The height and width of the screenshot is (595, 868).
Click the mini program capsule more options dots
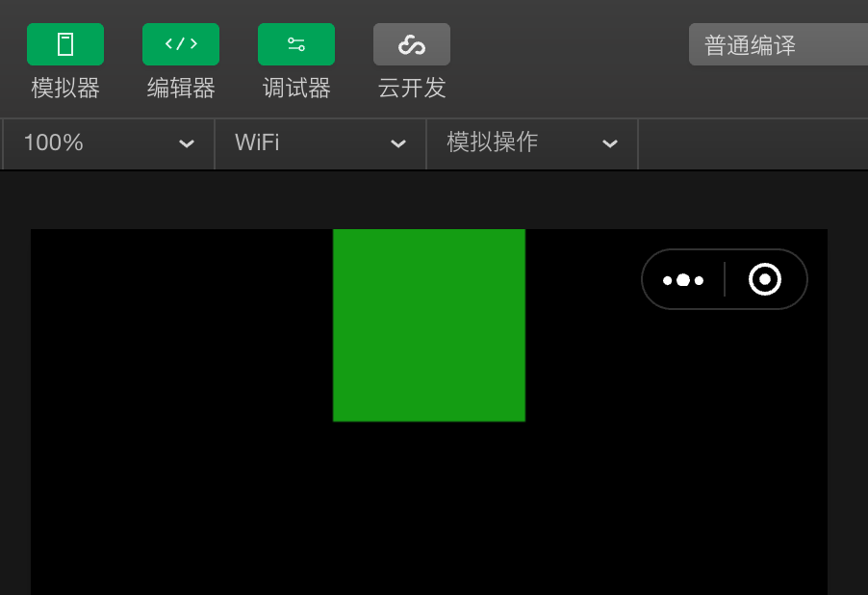683,279
